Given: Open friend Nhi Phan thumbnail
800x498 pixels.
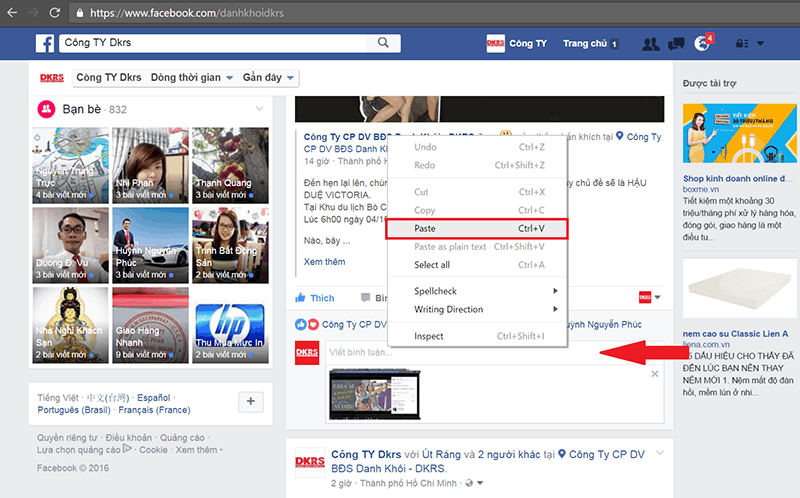Looking at the screenshot, I should click(x=151, y=165).
